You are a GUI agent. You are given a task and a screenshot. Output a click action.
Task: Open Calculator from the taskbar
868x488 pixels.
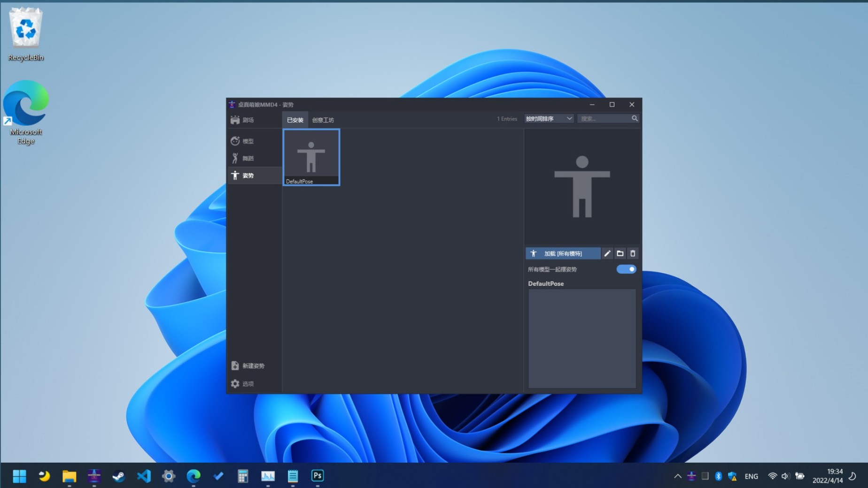pyautogui.click(x=243, y=476)
